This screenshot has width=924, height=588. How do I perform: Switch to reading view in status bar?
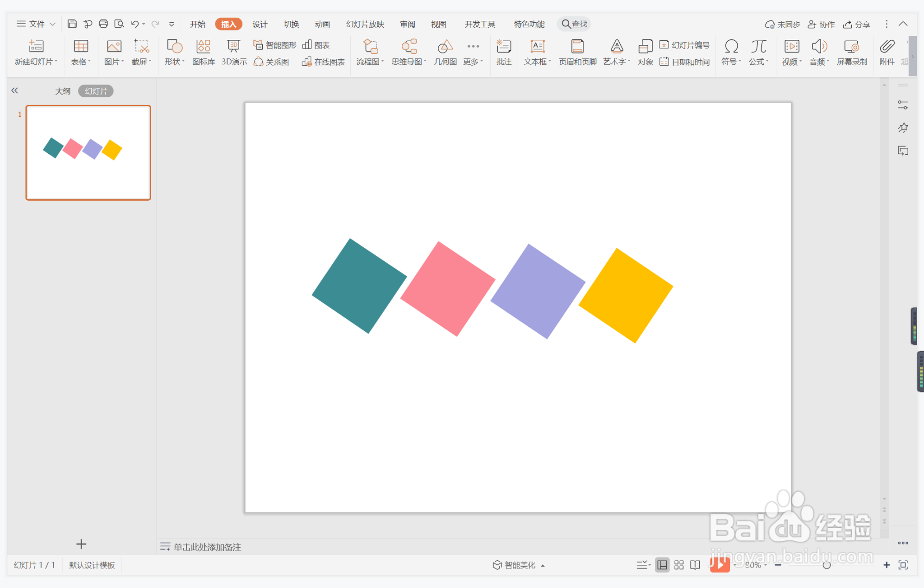(695, 565)
